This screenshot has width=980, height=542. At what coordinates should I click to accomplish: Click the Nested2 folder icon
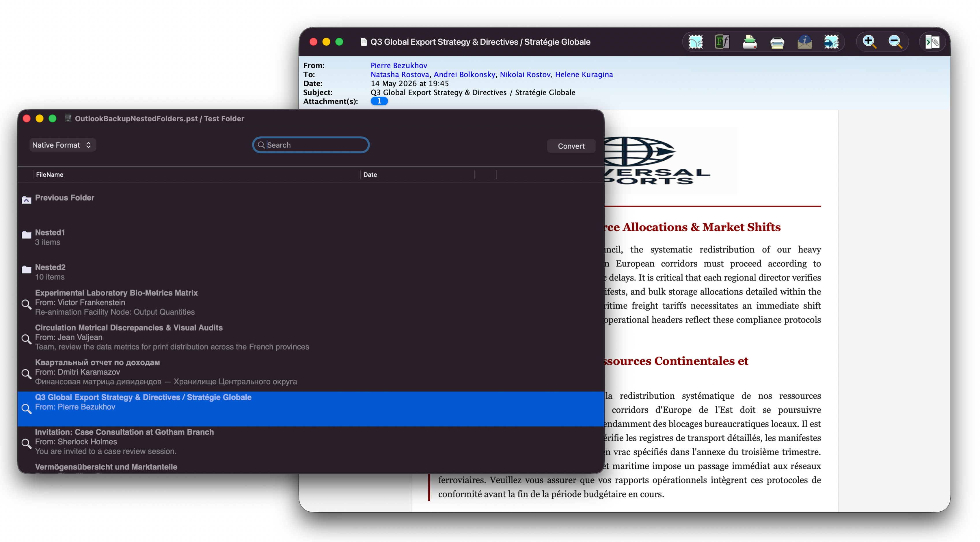point(26,270)
